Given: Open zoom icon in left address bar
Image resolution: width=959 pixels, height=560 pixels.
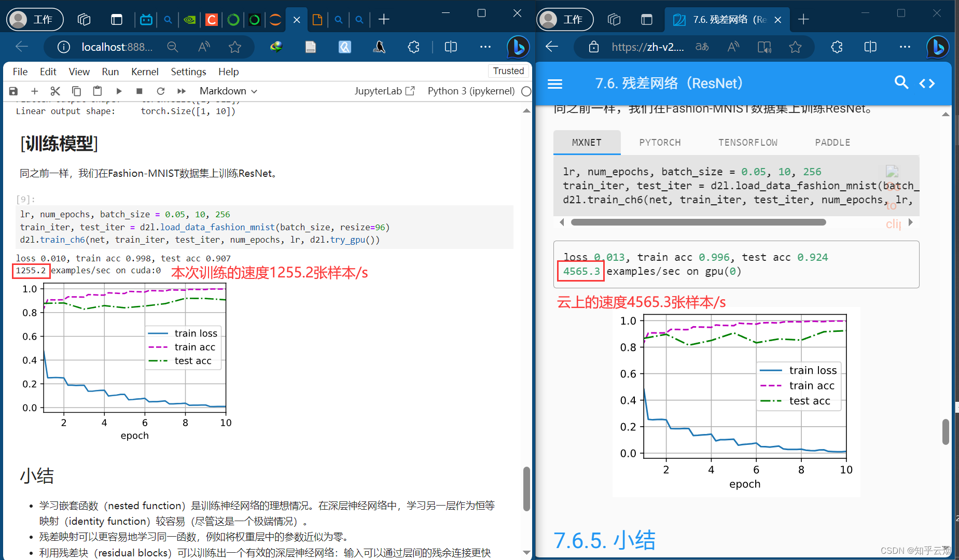Looking at the screenshot, I should 173,47.
